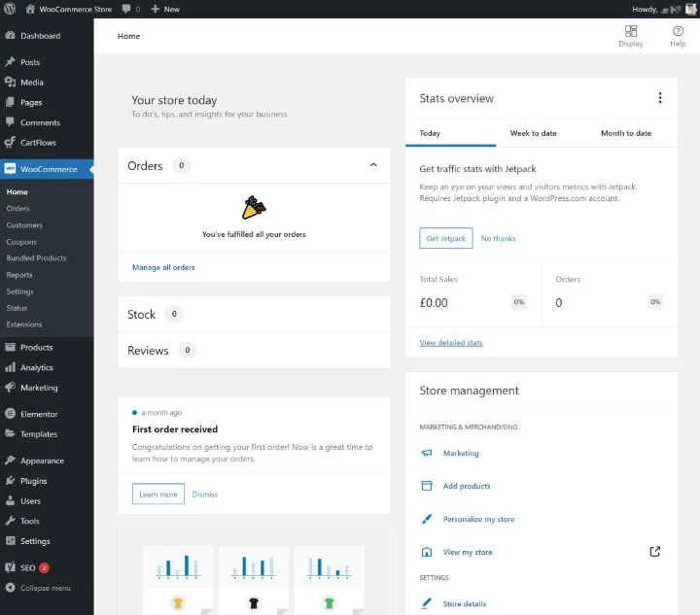
Task: Open WooCommerce Settings submenu item
Action: tap(19, 291)
